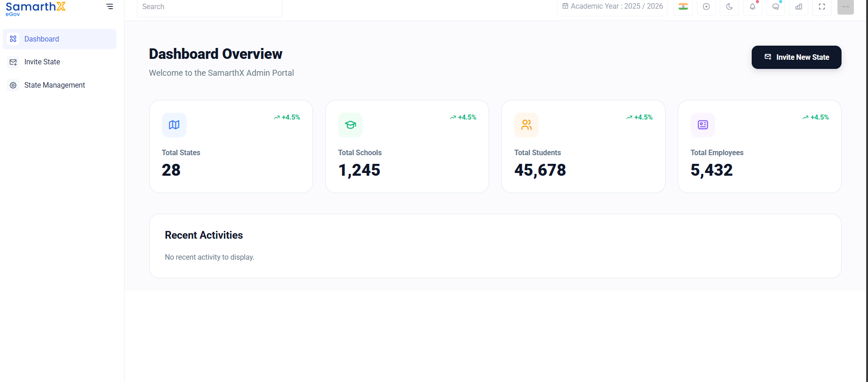Click the Invite New State button
This screenshot has width=868, height=382.
(x=796, y=57)
